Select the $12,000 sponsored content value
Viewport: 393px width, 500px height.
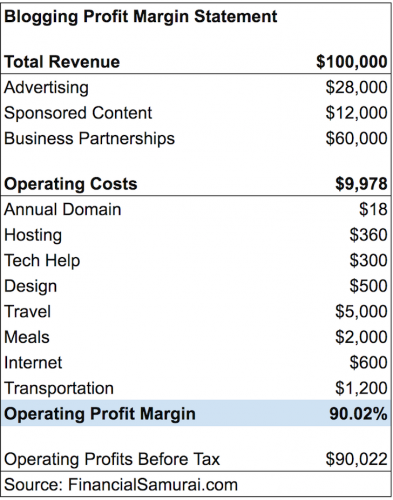point(356,113)
